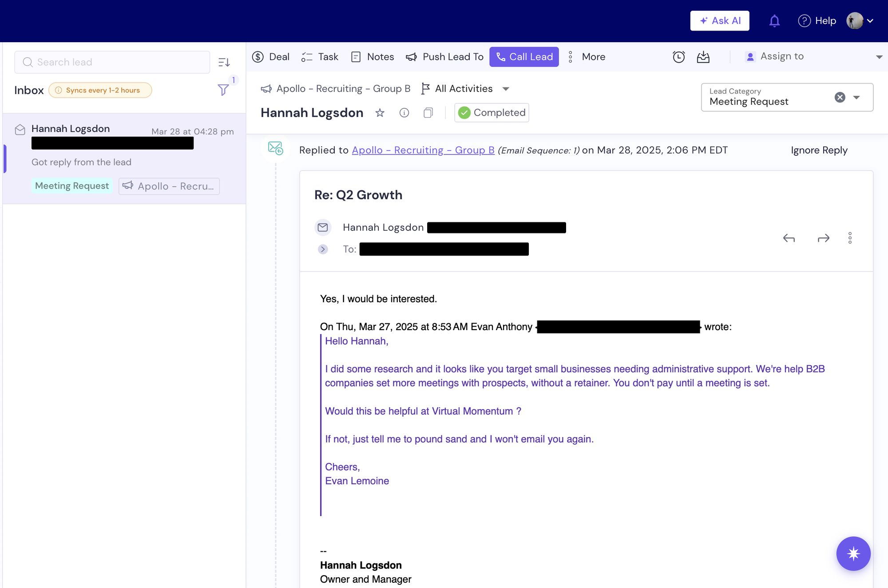Open the Apollo - Recruiting - Group B link
The image size is (888, 588).
[x=423, y=150]
